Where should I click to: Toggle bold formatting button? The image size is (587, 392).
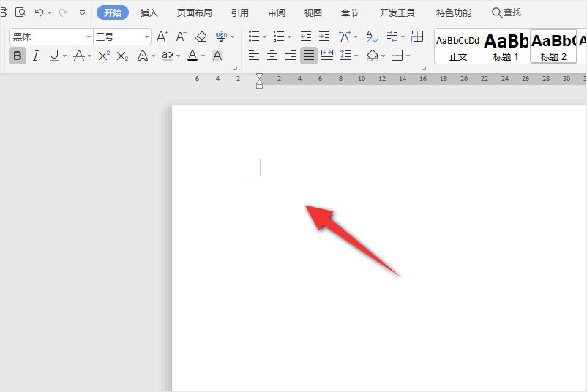(x=18, y=56)
